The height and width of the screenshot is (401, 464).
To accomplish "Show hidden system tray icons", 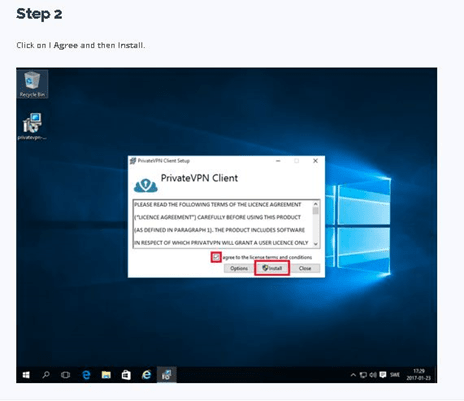I will [x=353, y=375].
